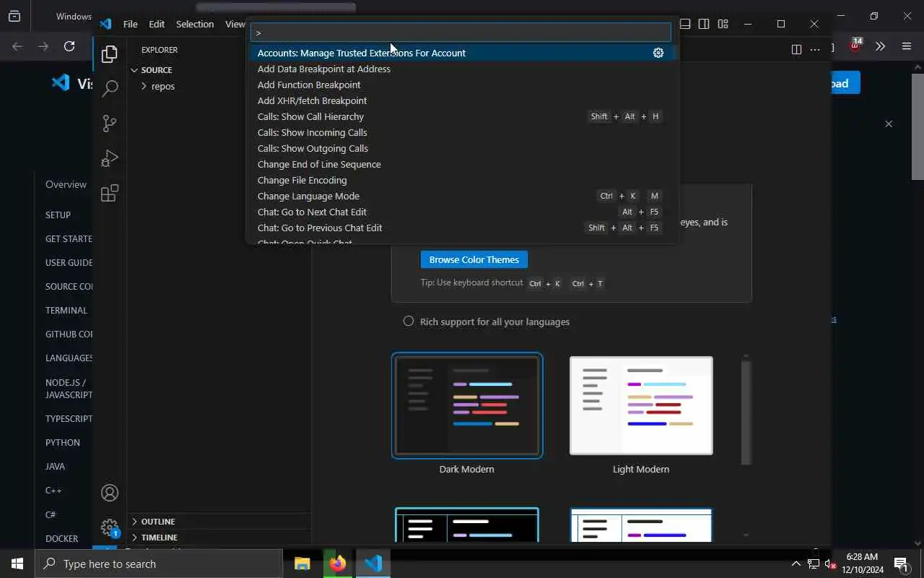
Task: Open the Manage gear in activity bar
Action: coord(110,527)
